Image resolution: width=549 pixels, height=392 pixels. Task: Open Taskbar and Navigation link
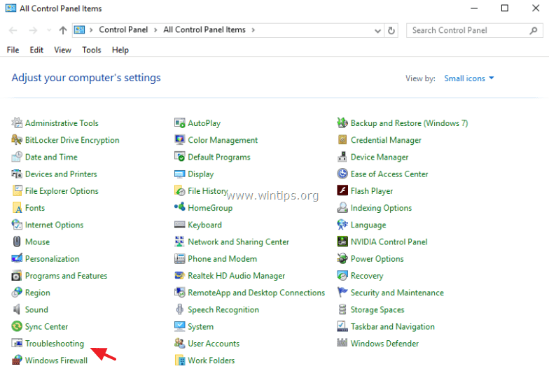pos(392,326)
